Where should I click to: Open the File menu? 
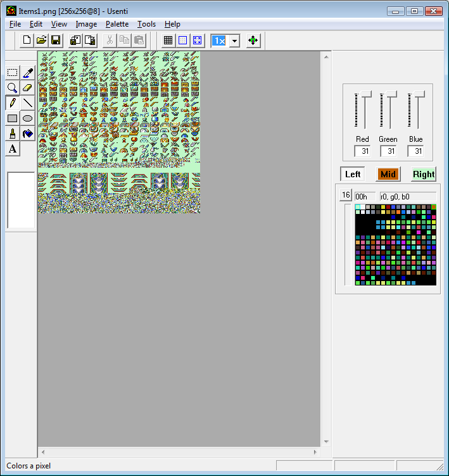click(15, 24)
